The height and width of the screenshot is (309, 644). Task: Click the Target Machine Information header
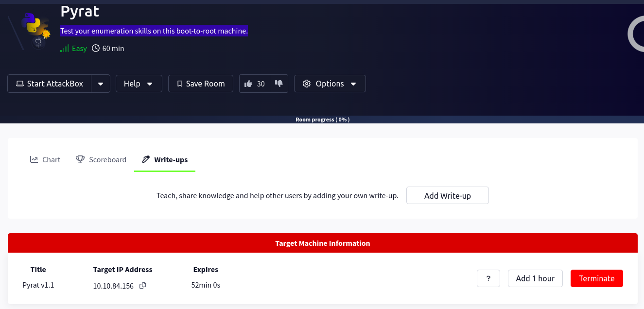tap(323, 243)
